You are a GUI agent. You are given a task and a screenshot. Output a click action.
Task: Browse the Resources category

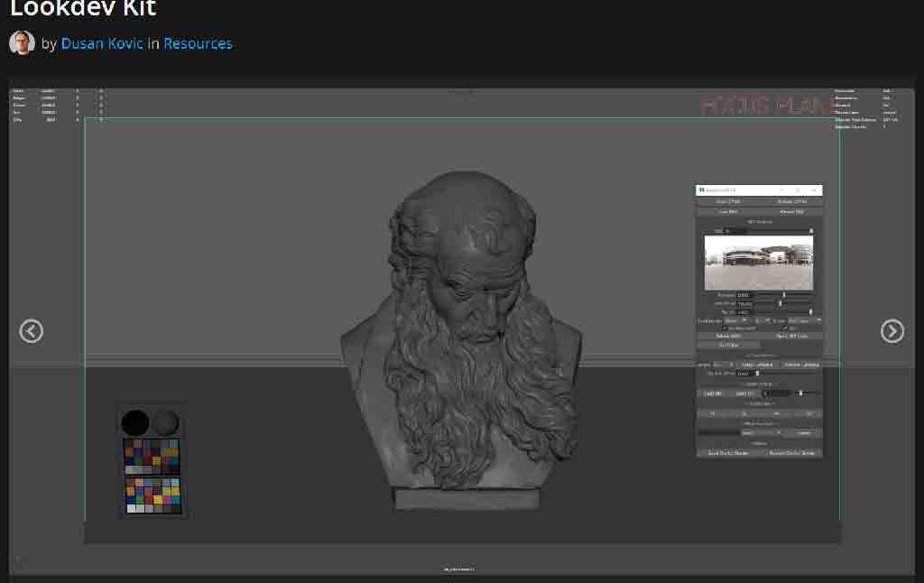198,42
